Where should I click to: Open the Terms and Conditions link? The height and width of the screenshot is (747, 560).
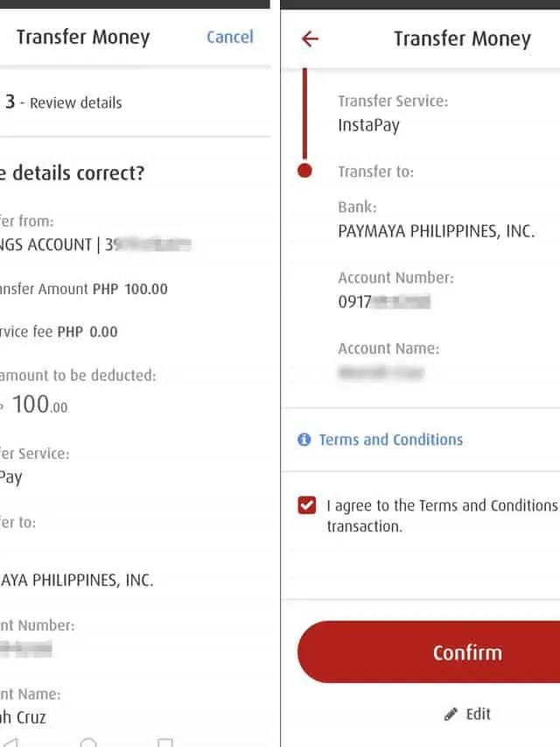(390, 440)
